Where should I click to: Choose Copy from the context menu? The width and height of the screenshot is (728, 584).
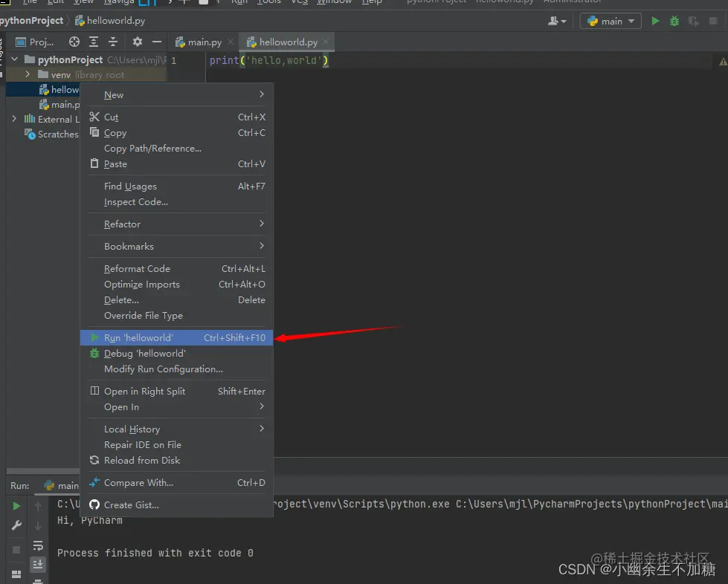[176, 133]
